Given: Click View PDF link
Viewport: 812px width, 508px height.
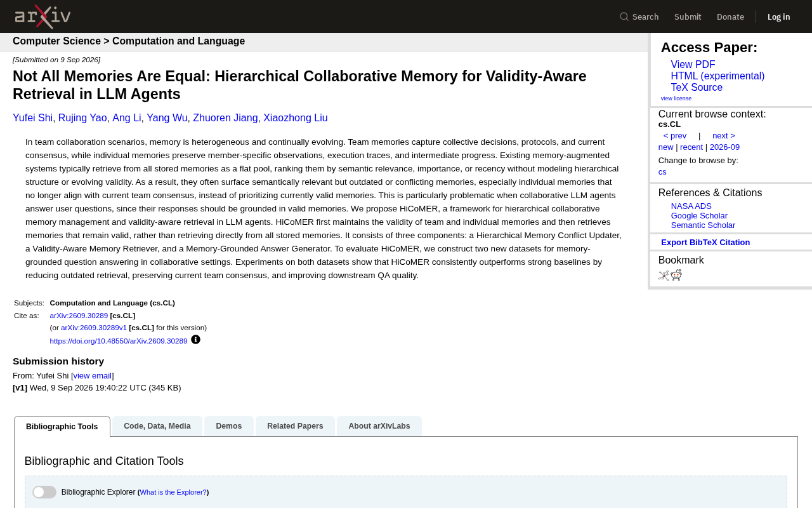Looking at the screenshot, I should pyautogui.click(x=693, y=65).
